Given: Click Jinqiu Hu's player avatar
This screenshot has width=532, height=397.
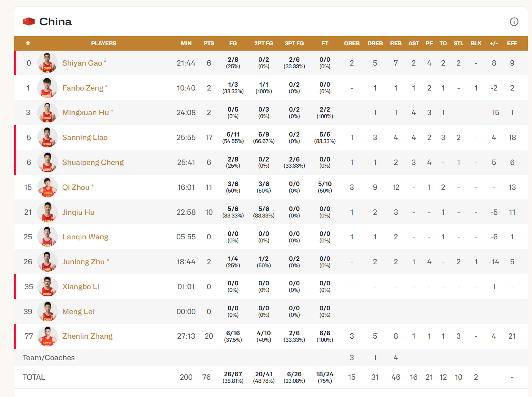Looking at the screenshot, I should [48, 212].
